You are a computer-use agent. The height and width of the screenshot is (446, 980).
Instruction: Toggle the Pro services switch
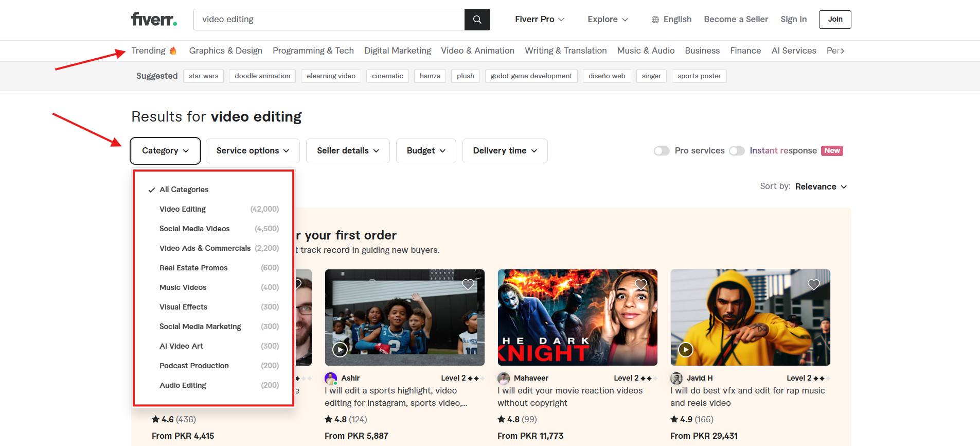662,151
